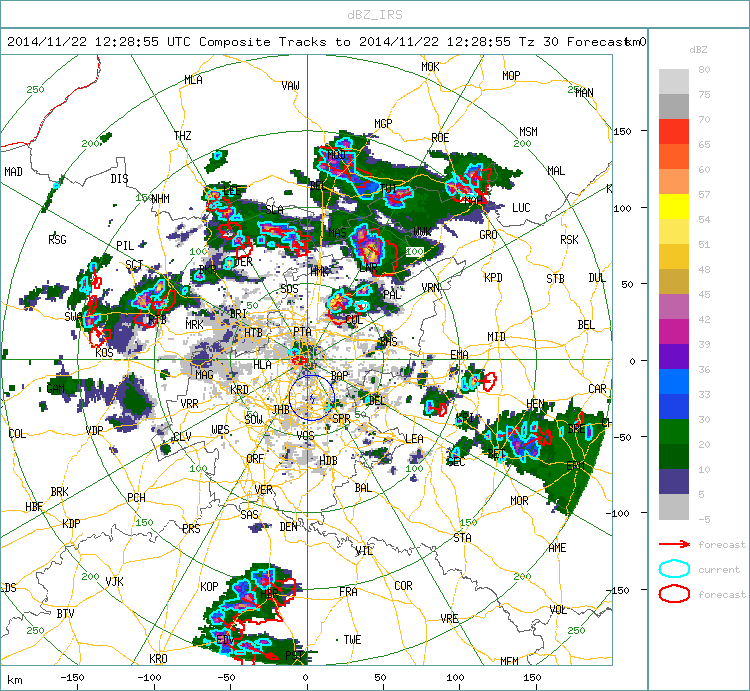Image resolution: width=750 pixels, height=691 pixels.
Task: Pick the green 20-30 dBZ swatch
Action: click(x=673, y=432)
